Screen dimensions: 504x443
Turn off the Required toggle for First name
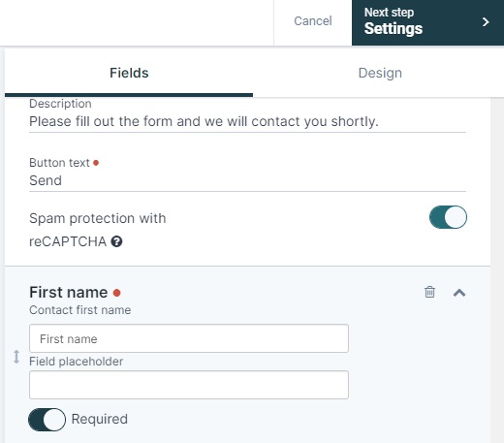(x=47, y=420)
